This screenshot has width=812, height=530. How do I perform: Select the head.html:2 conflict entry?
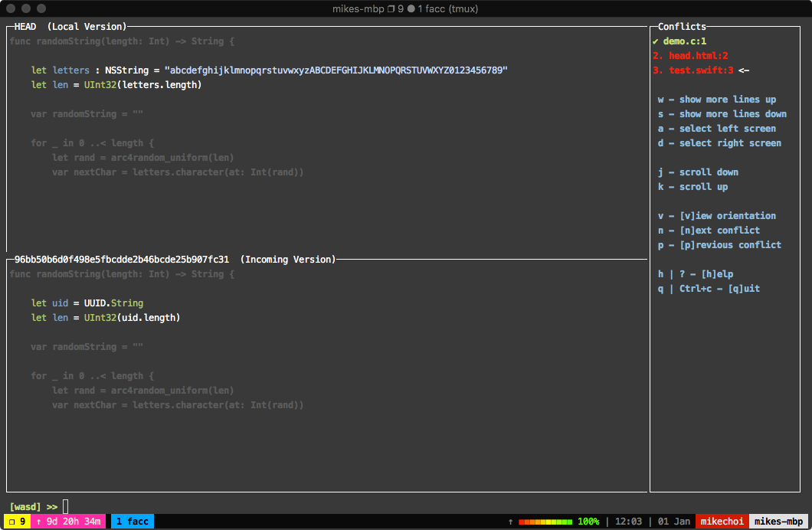point(690,55)
